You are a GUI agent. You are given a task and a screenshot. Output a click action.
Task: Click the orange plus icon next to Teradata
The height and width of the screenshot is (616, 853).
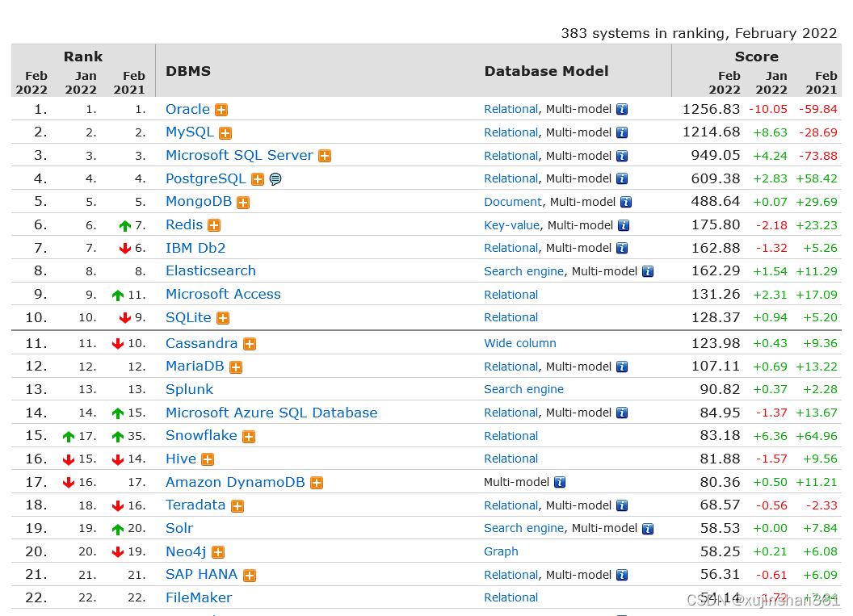pos(237,506)
